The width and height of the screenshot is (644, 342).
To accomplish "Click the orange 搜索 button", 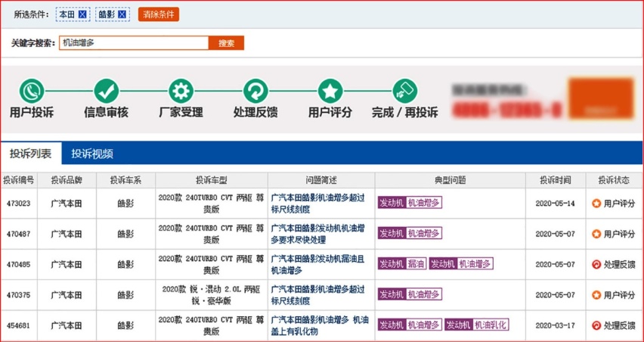I will coord(226,42).
